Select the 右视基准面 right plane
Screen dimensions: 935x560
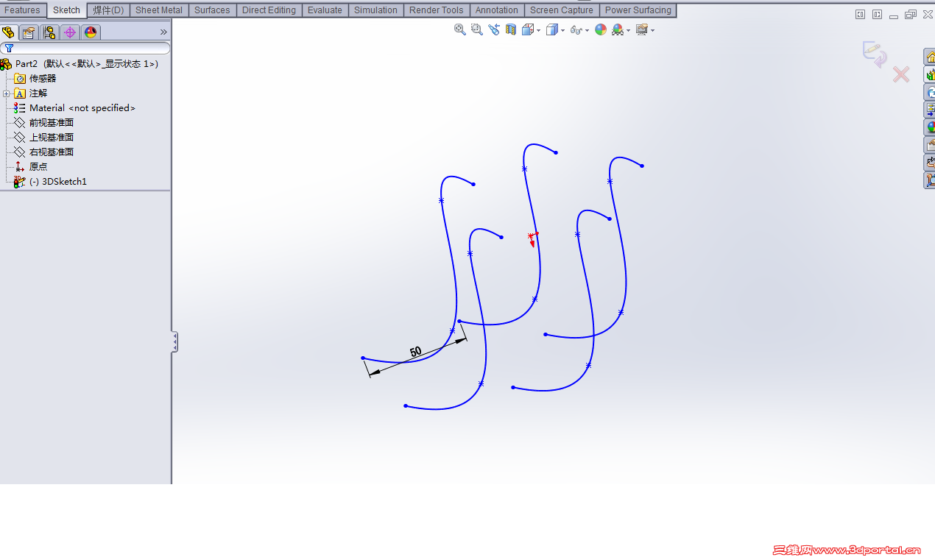[44, 152]
